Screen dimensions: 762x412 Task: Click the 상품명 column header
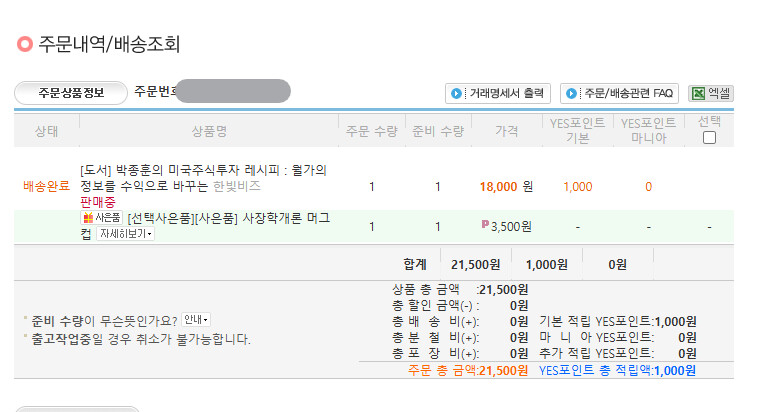click(x=209, y=131)
